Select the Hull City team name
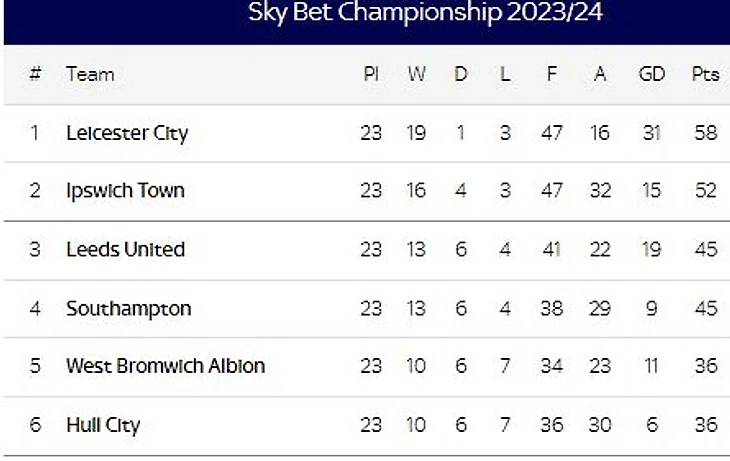Screen dimensions: 730x461 (x=103, y=424)
